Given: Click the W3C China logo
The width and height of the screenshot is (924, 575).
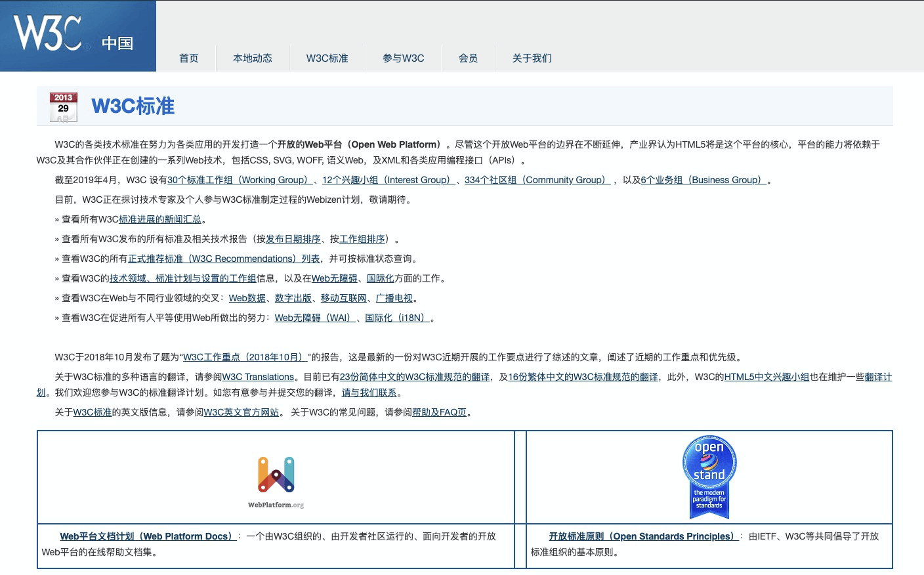Looking at the screenshot, I should (77, 36).
